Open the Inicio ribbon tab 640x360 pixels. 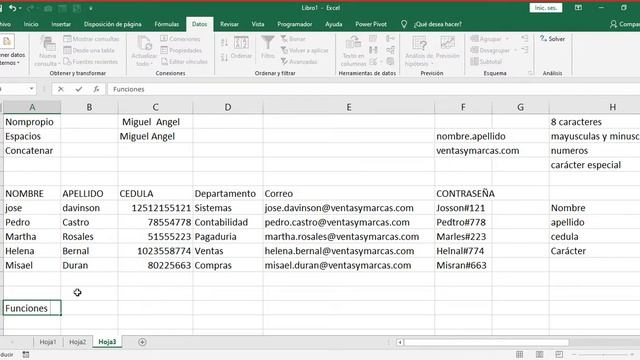31,24
